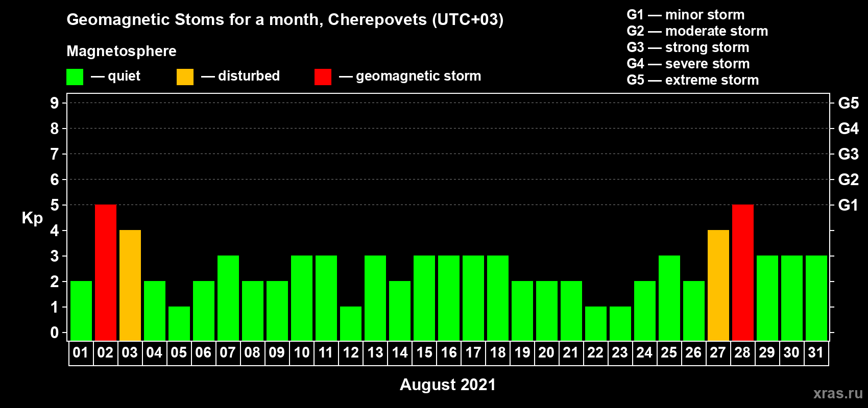The image size is (868, 408).
Task: Click the 'G5 — extreme storm' legend line
Action: (x=693, y=80)
